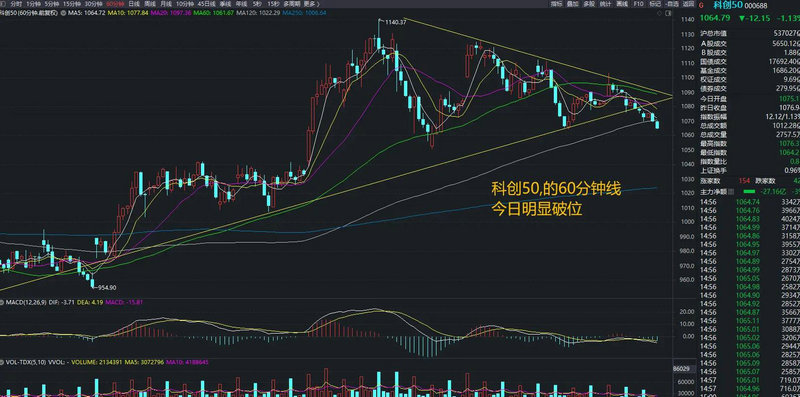Screen dimensions: 800x397
Task: Click the 沪总市值 row label
Action: tap(714, 33)
